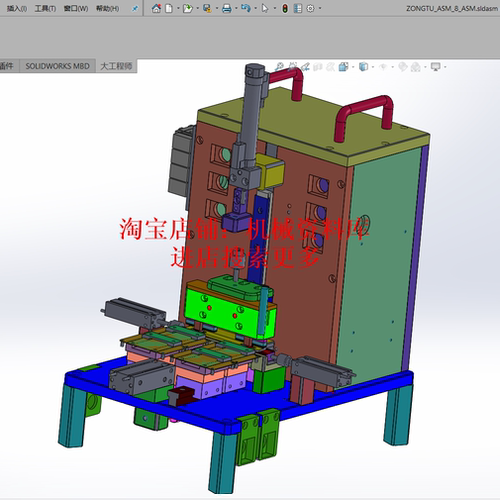Click the Zoom to Area icon

click(292, 67)
